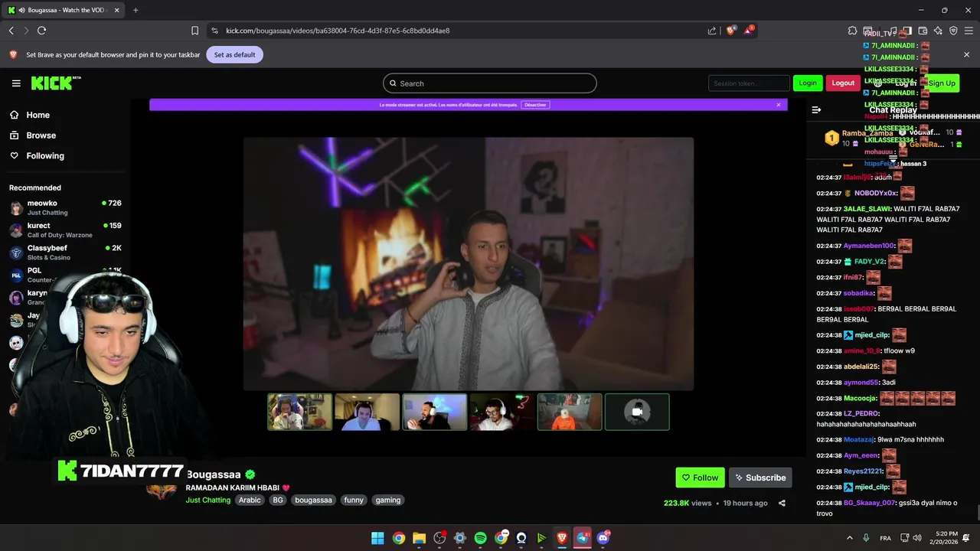Screen dimensions: 980x551
Task: Open the hamburger sidebar menu on Kick
Action: pyautogui.click(x=16, y=83)
